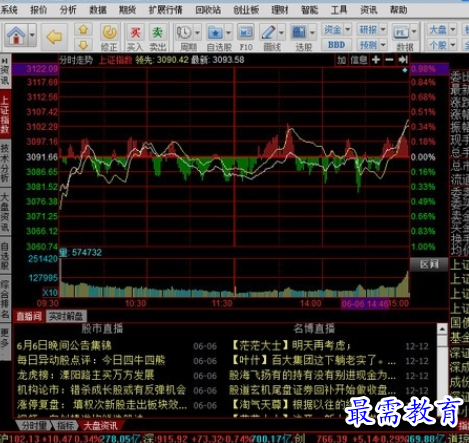Click the minus zoom-out icon above chart
Screen dimensions: 469x443
[x=389, y=60]
